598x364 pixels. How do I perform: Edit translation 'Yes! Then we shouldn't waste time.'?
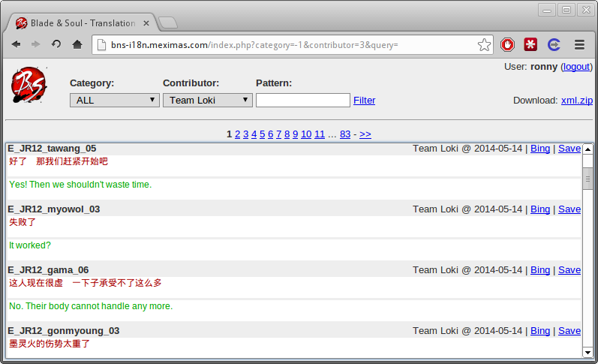(x=293, y=188)
